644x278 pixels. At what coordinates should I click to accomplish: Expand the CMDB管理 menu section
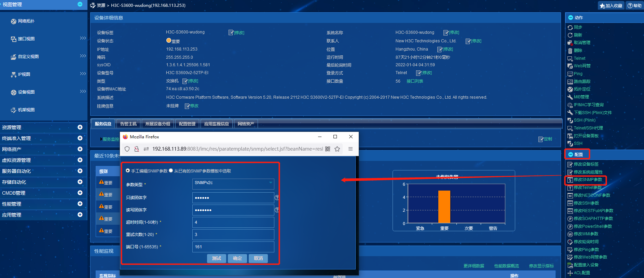tap(80, 193)
